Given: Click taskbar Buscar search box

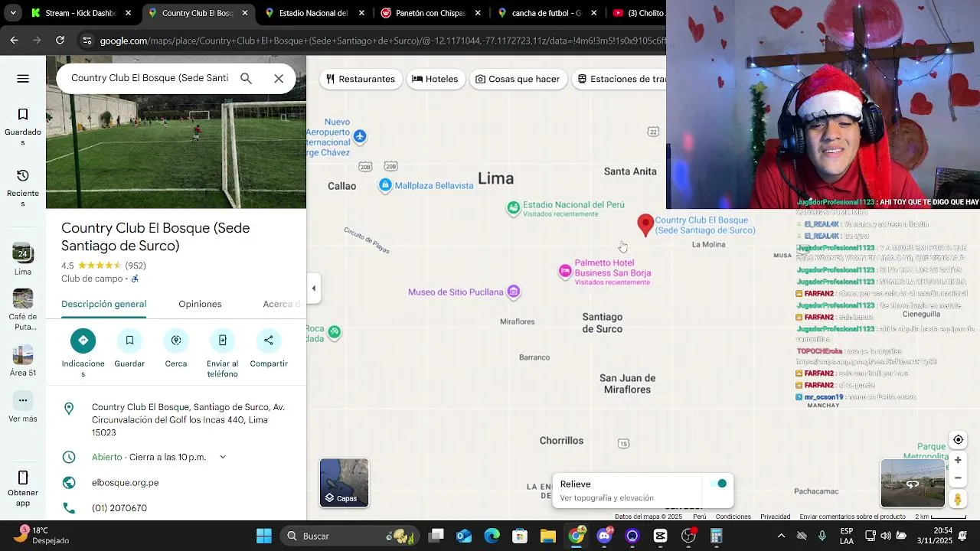Looking at the screenshot, I should 350,536.
